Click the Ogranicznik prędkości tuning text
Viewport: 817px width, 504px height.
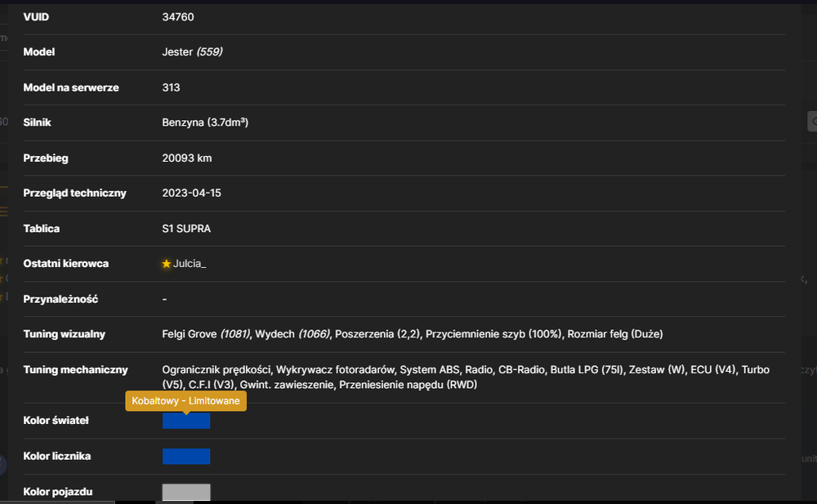pyautogui.click(x=217, y=369)
